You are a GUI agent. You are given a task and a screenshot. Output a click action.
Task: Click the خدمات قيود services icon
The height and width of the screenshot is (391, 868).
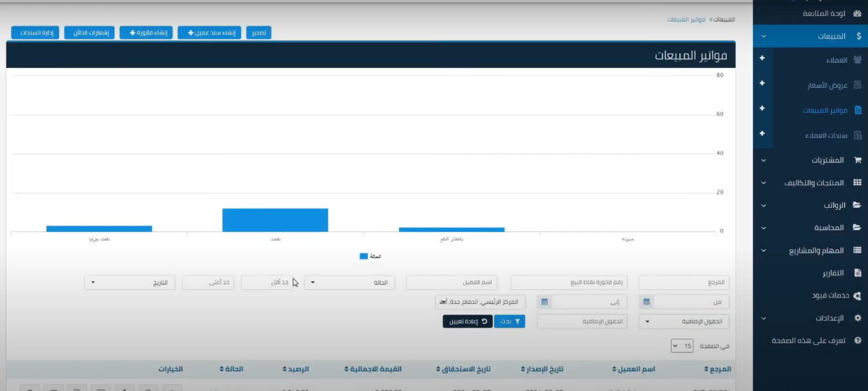pyautogui.click(x=857, y=295)
